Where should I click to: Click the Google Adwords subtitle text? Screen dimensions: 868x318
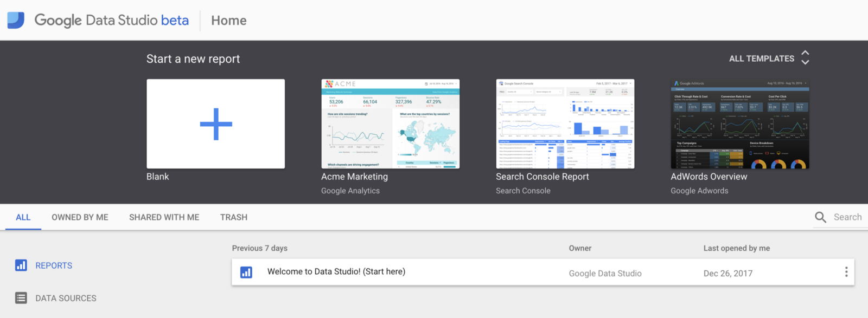(699, 191)
